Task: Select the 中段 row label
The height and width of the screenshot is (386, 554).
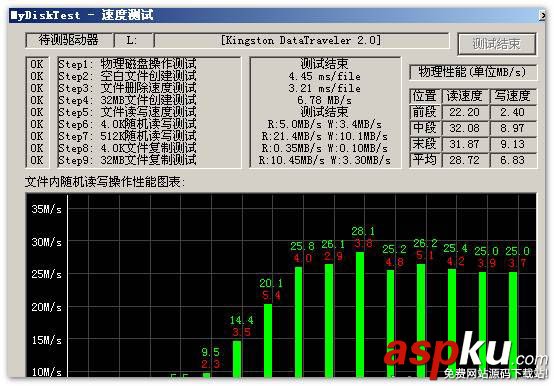Action: (x=425, y=128)
